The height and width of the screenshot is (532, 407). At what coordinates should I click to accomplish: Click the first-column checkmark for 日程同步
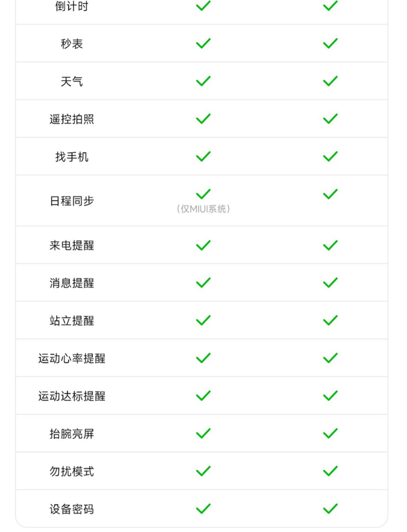point(203,194)
